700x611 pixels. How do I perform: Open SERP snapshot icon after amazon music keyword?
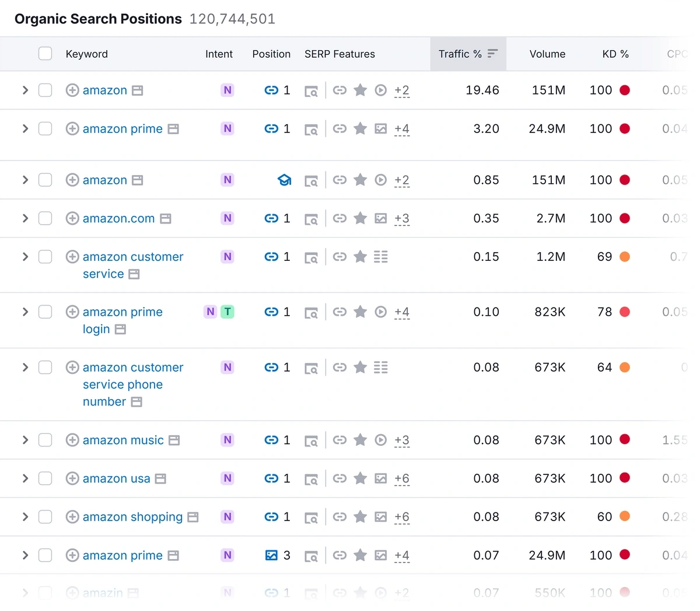tap(174, 441)
